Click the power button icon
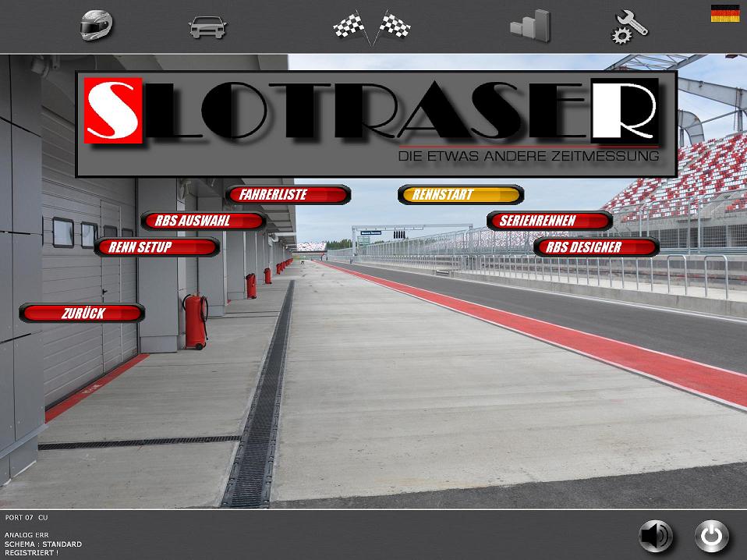Image resolution: width=747 pixels, height=560 pixels. point(711,536)
